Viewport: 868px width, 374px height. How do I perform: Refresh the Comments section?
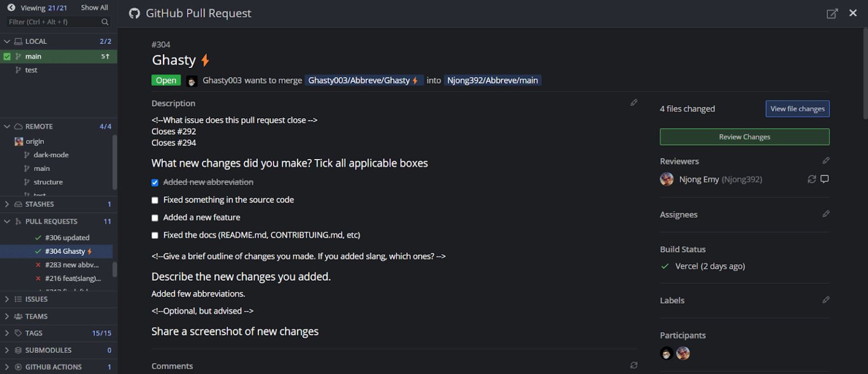click(x=634, y=365)
